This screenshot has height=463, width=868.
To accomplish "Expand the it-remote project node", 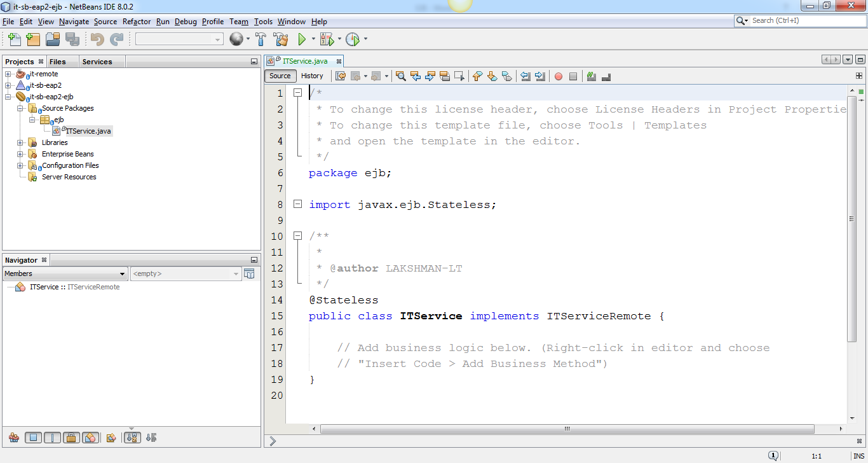I will [8, 74].
